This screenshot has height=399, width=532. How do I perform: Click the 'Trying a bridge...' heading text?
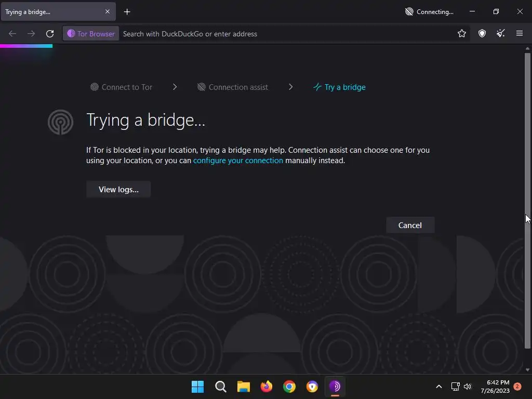pos(146,120)
